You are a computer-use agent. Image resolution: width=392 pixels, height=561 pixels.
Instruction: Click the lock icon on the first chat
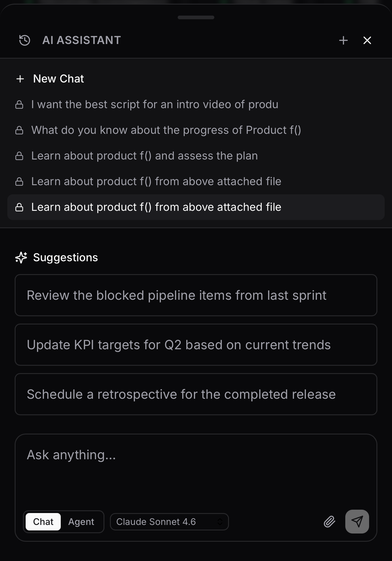click(x=20, y=104)
